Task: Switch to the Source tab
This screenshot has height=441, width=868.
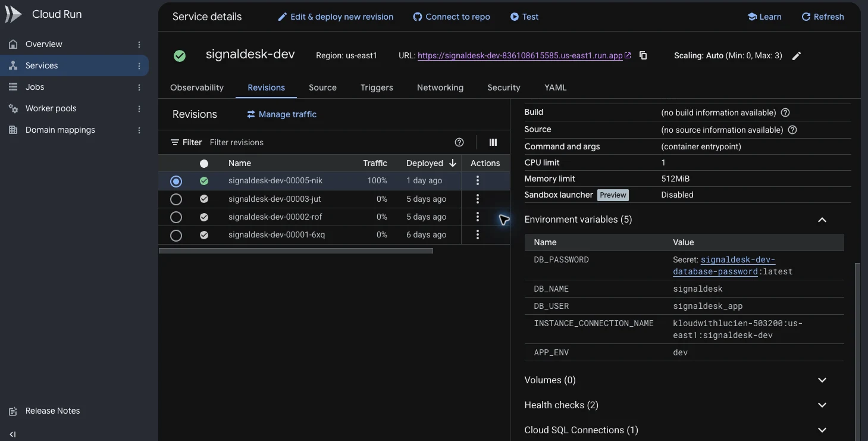Action: tap(322, 87)
